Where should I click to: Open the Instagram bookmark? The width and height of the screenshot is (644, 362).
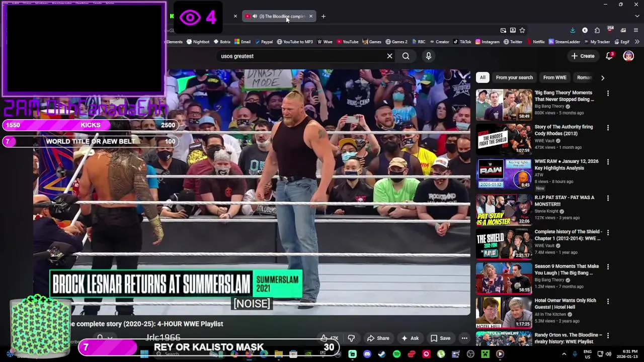click(x=488, y=42)
